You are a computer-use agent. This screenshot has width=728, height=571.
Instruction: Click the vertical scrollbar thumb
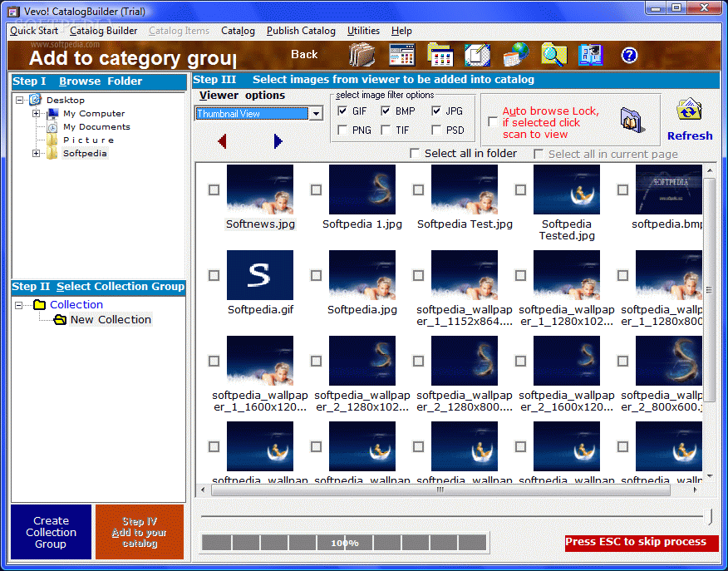(x=709, y=290)
